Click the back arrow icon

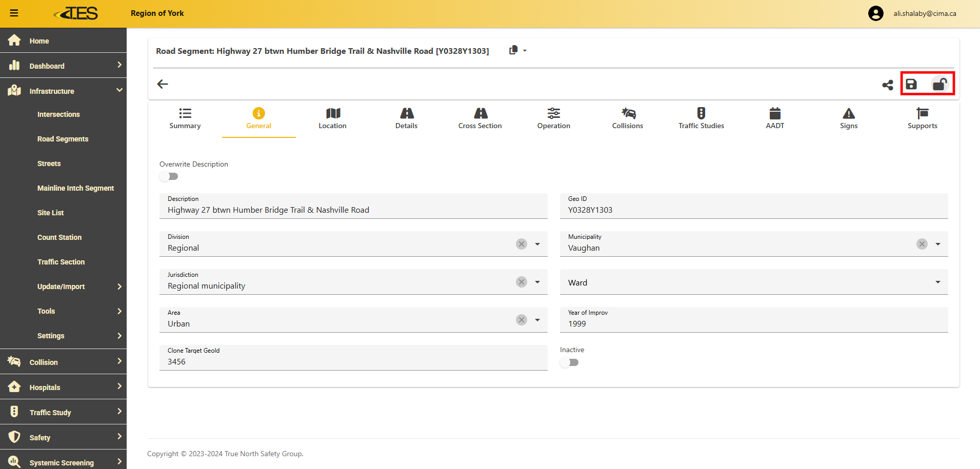click(x=163, y=84)
